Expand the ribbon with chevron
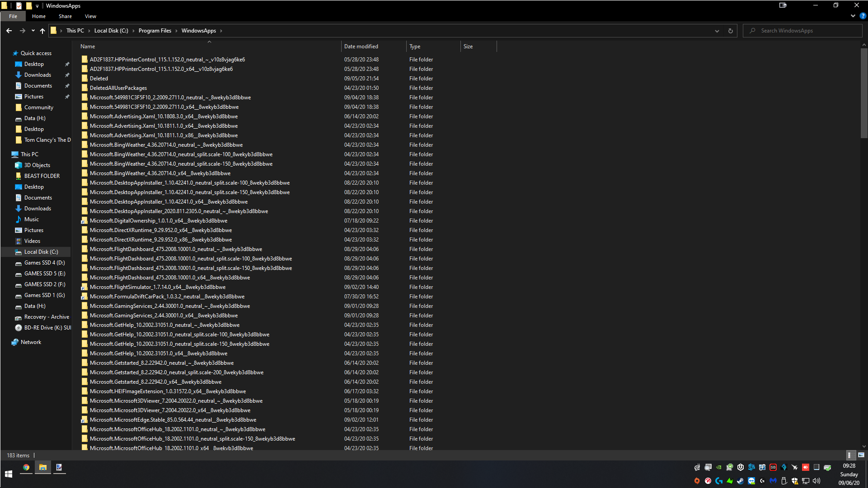This screenshot has width=868, height=488. coord(853,16)
